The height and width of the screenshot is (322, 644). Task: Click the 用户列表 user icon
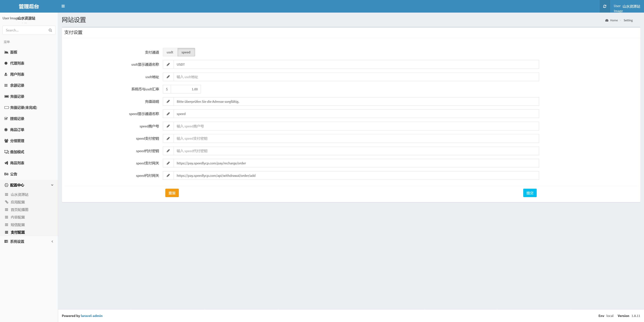tap(6, 74)
